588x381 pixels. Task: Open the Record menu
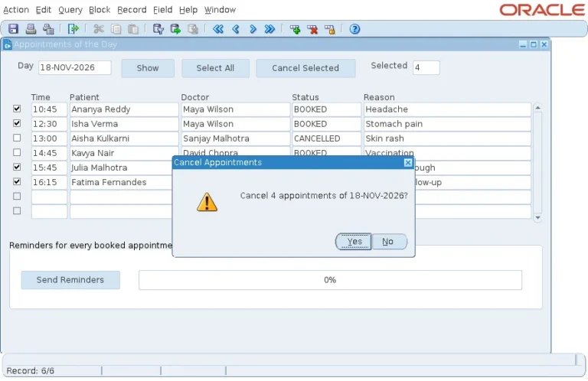(132, 10)
